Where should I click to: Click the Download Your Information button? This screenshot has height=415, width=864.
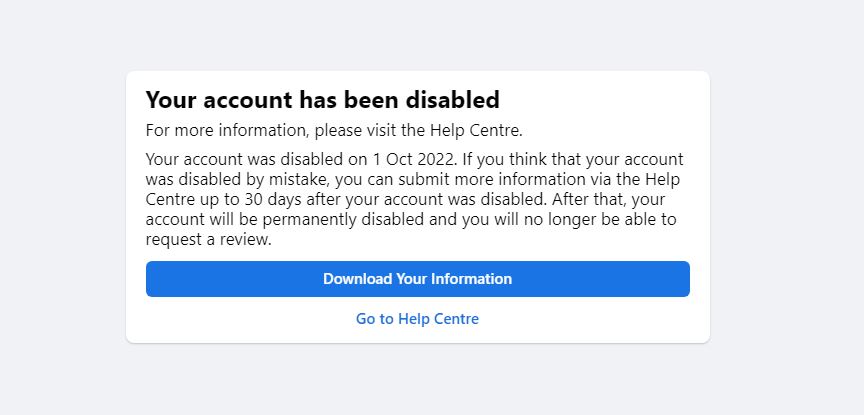(x=417, y=279)
